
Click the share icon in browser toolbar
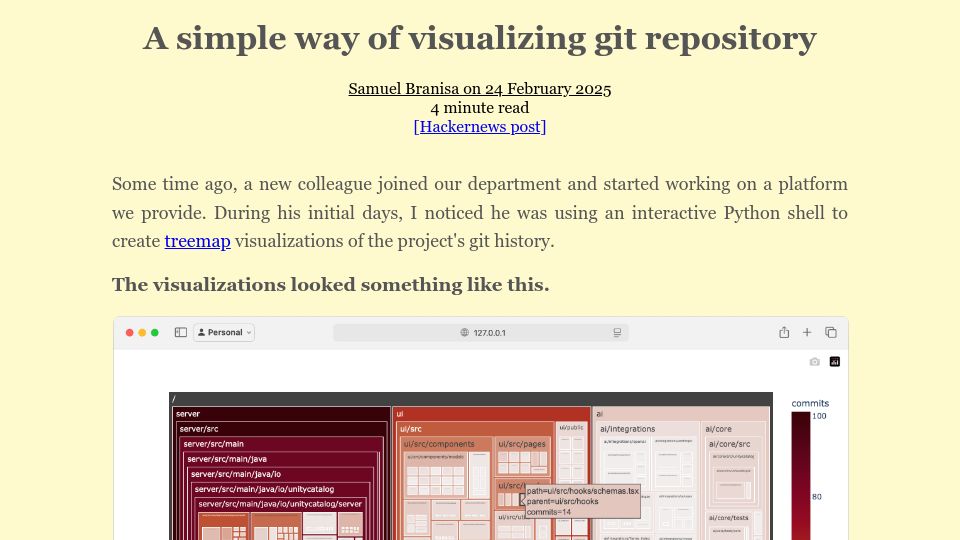point(784,332)
